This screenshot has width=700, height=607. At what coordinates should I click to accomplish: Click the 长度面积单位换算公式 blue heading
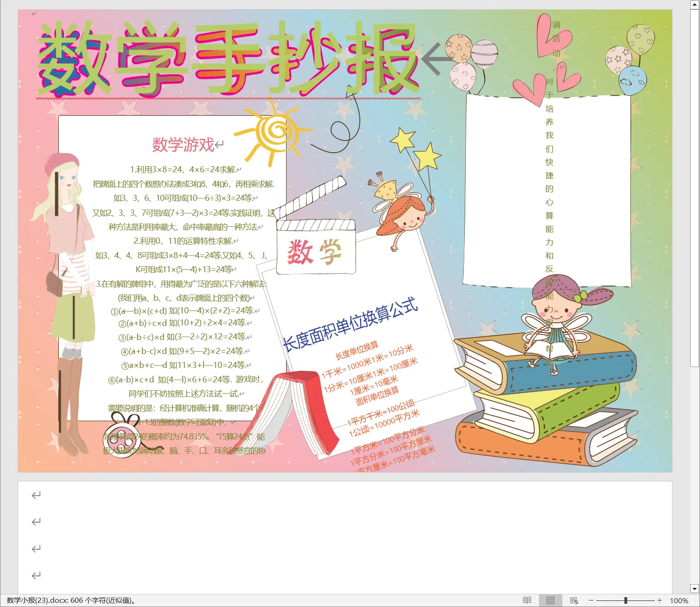(x=350, y=325)
